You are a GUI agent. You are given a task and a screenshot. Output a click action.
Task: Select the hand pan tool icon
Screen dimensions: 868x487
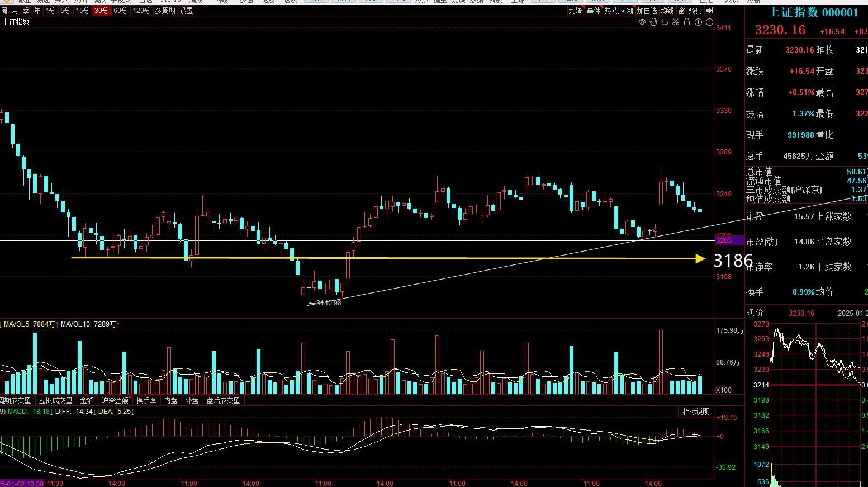coord(653,22)
